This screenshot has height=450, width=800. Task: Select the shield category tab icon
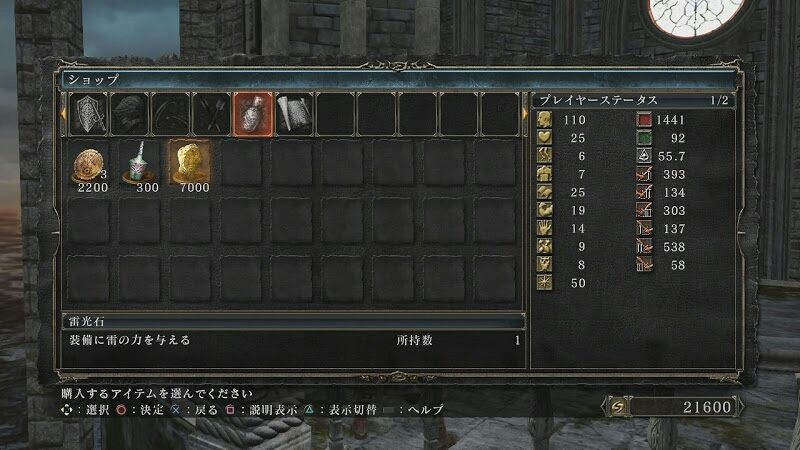[x=89, y=114]
